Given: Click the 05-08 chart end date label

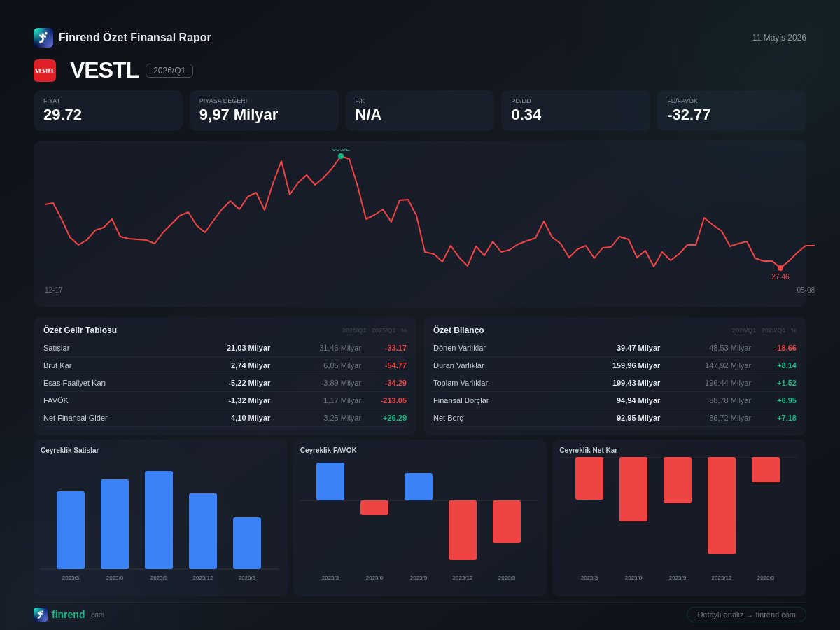Looking at the screenshot, I should click(806, 290).
